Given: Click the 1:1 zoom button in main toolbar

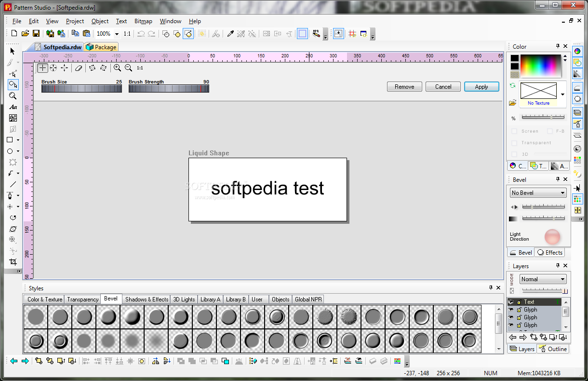Looking at the screenshot, I should [x=127, y=34].
